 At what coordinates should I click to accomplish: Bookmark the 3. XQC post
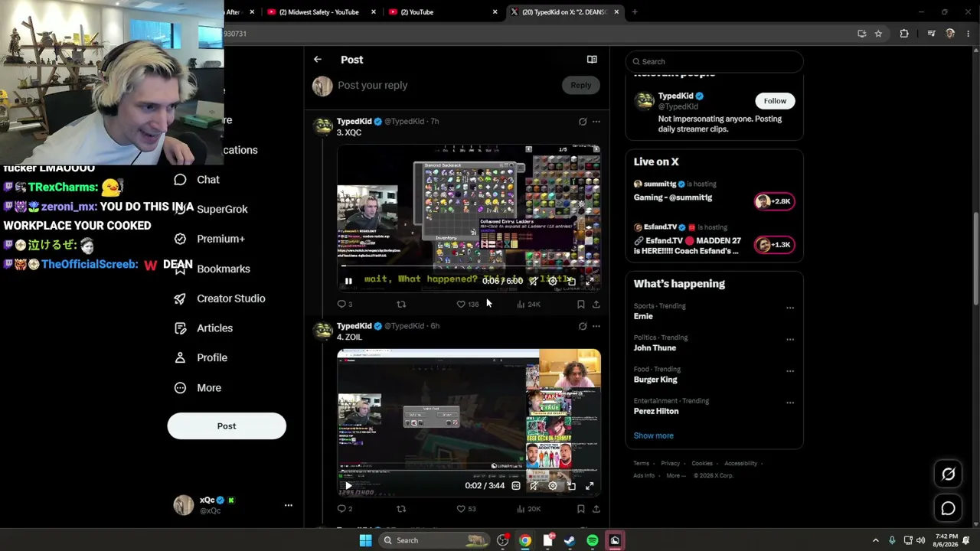click(x=580, y=304)
